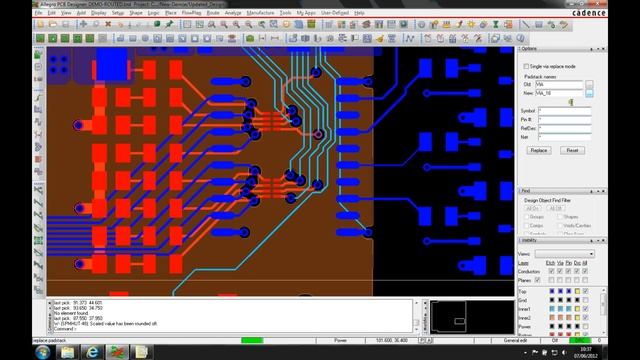
Task: Open Internet Explorer from taskbar
Action: pyautogui.click(x=92, y=352)
